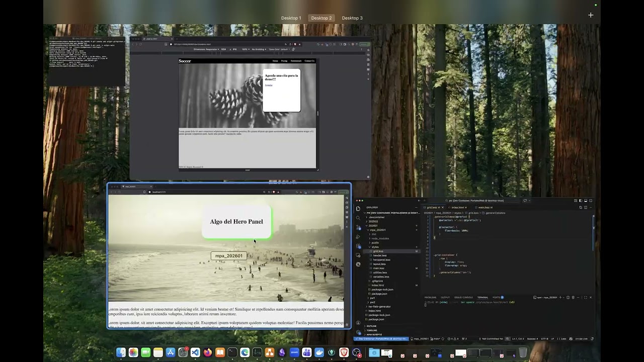Open Accounts in the VS Code activity bar

(358, 323)
